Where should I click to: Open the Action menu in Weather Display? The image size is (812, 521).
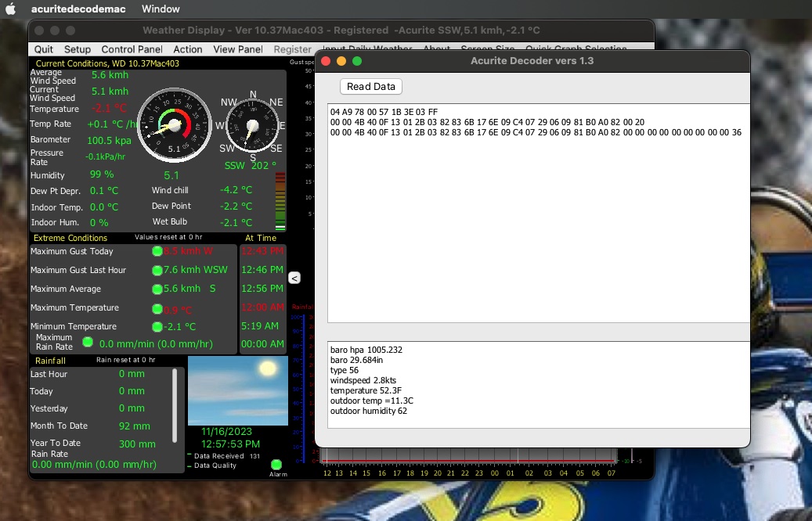pos(187,49)
